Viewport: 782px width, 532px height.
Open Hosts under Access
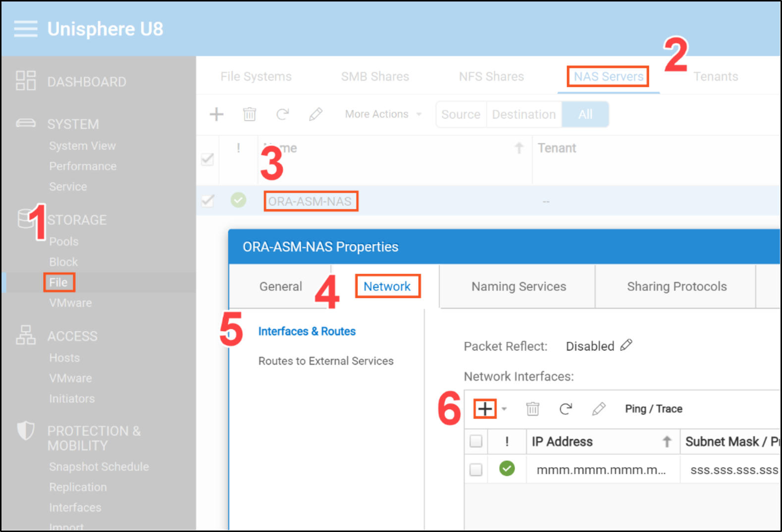64,358
